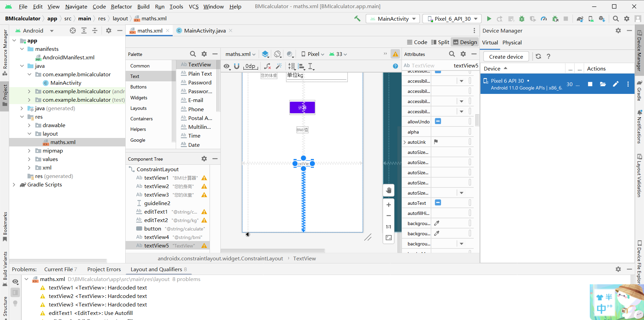The width and height of the screenshot is (644, 320).
Task: Expand the drawable folder node
Action: (29, 125)
